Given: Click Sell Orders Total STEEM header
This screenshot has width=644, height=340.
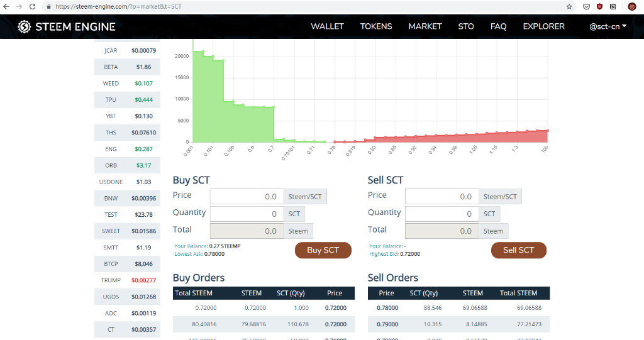Looking at the screenshot, I should coord(518,293).
